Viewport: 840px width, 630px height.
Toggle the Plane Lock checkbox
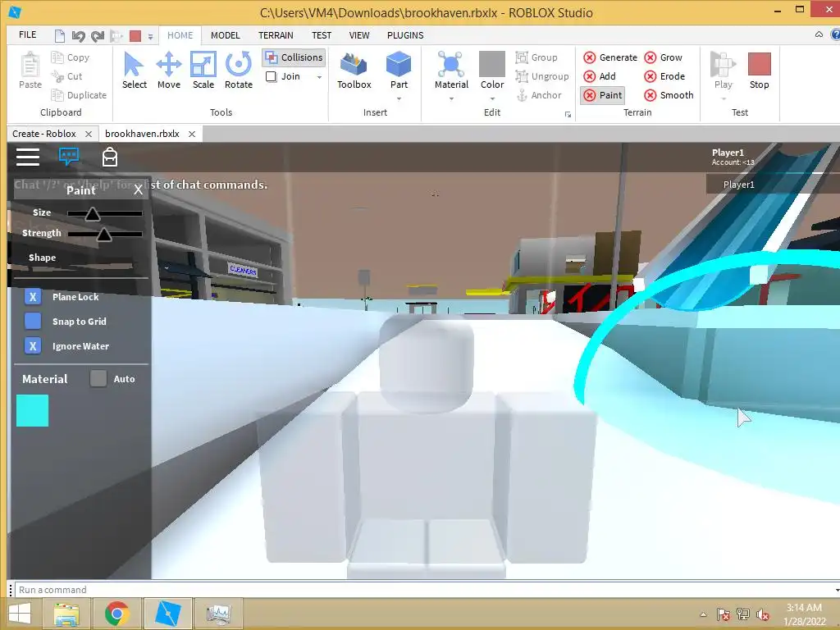point(33,297)
